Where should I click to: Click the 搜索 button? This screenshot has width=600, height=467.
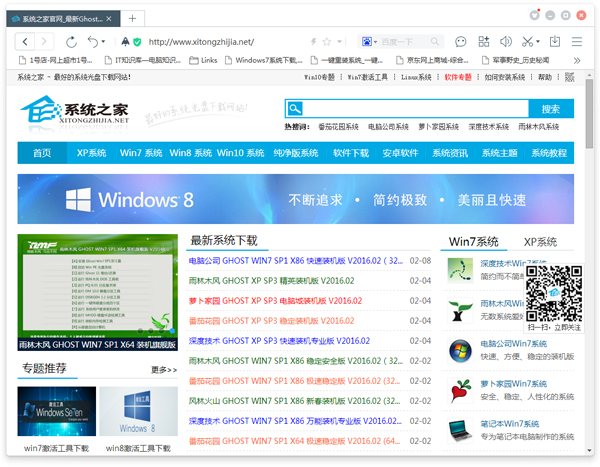pyautogui.click(x=551, y=109)
